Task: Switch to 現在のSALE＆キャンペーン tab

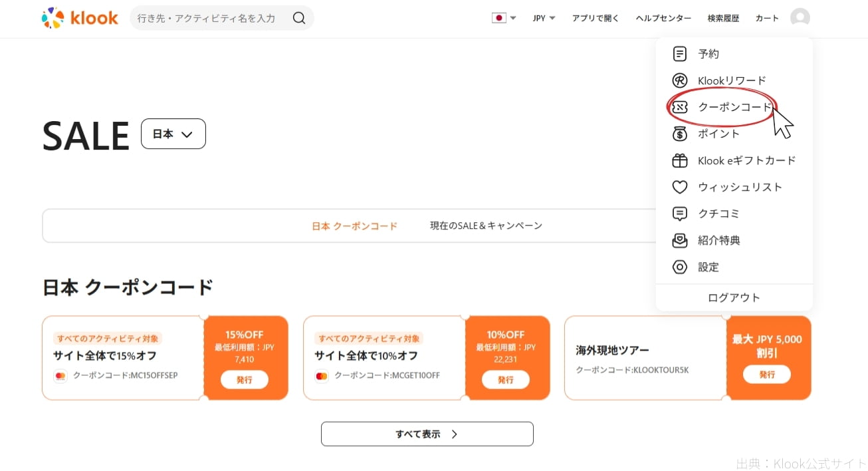Action: pyautogui.click(x=487, y=226)
